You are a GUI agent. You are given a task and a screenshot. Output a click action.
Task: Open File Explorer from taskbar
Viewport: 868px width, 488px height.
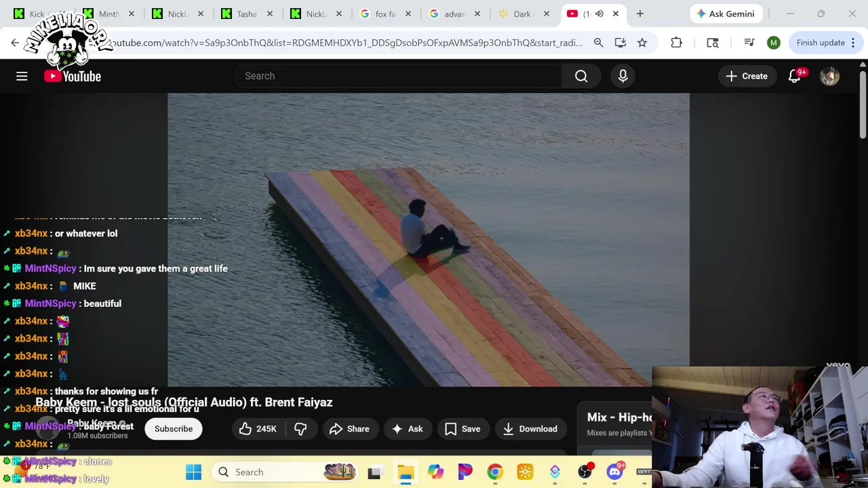(405, 472)
